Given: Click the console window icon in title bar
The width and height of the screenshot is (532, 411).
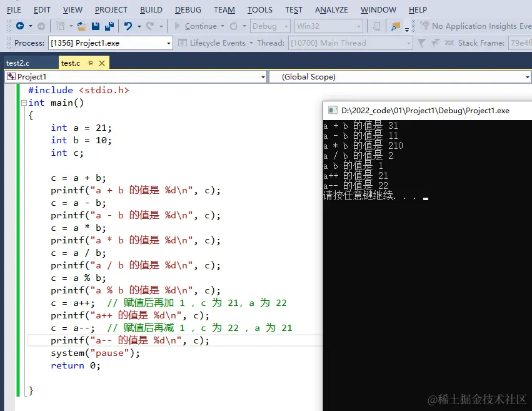Looking at the screenshot, I should click(333, 110).
